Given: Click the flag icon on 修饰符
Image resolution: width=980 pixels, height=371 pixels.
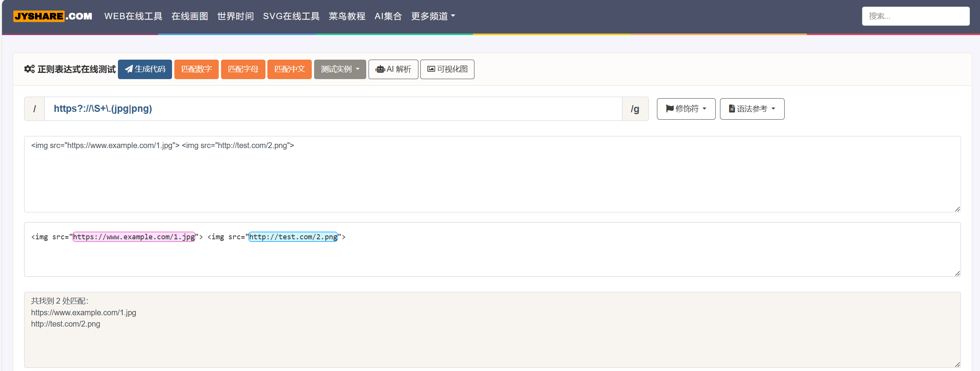Looking at the screenshot, I should click(x=670, y=109).
